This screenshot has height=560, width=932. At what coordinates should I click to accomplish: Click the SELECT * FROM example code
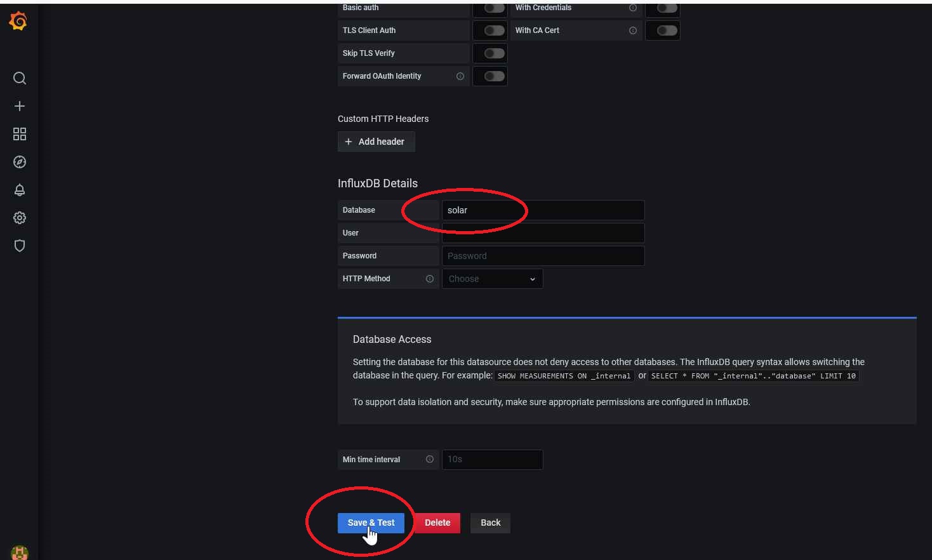pyautogui.click(x=754, y=376)
